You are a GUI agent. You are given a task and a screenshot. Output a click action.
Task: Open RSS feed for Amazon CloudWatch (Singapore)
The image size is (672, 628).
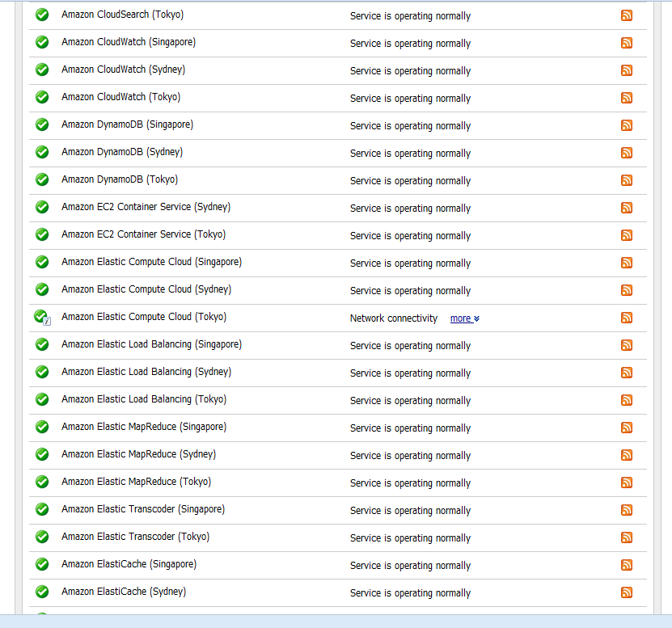(627, 43)
